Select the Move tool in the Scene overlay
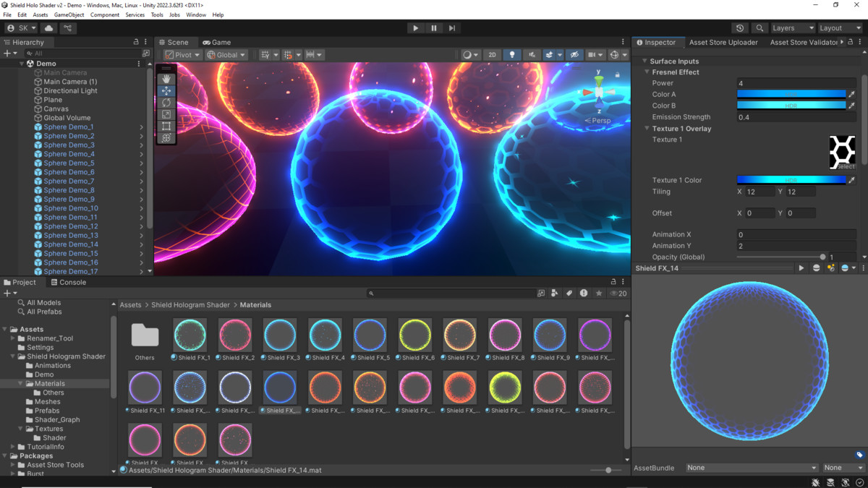 click(166, 90)
